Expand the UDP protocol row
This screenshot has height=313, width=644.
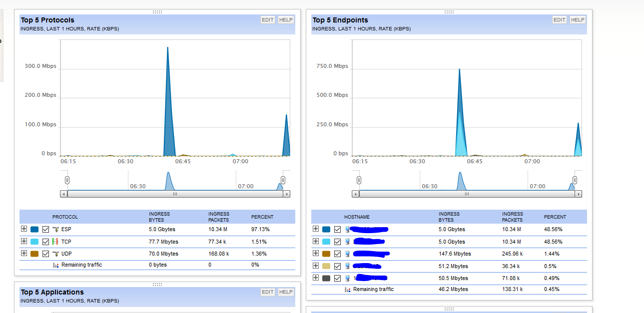(23, 253)
